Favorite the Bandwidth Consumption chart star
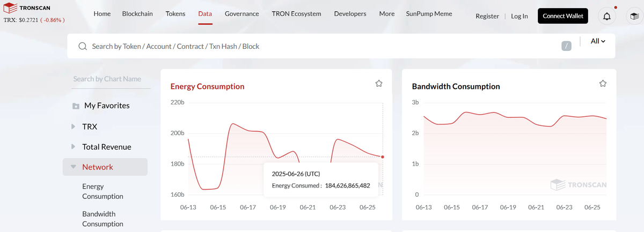The image size is (644, 232). [603, 84]
